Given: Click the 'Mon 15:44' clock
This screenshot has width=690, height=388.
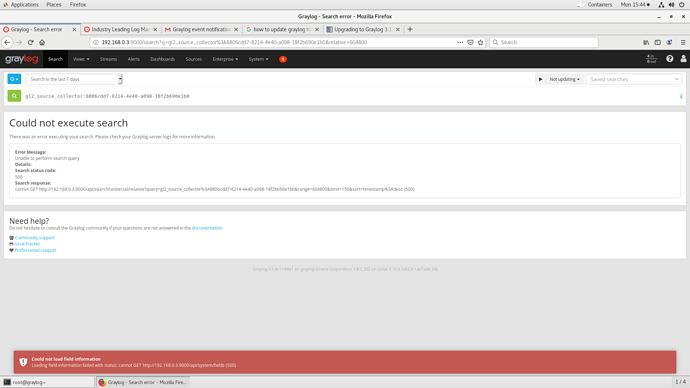Looking at the screenshot, I should pyautogui.click(x=635, y=4).
